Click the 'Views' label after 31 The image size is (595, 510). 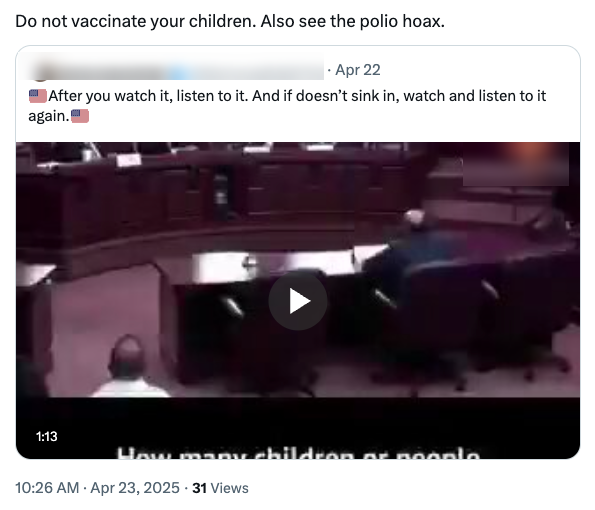click(229, 488)
